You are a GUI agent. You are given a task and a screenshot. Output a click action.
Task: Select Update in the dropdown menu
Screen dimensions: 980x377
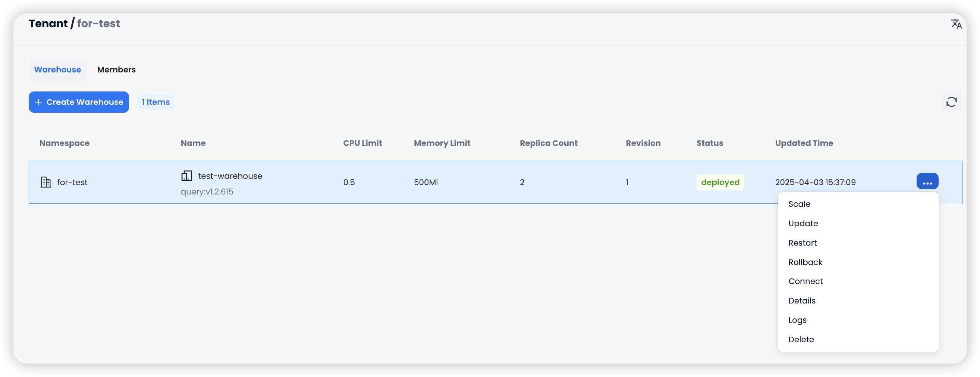coord(803,224)
